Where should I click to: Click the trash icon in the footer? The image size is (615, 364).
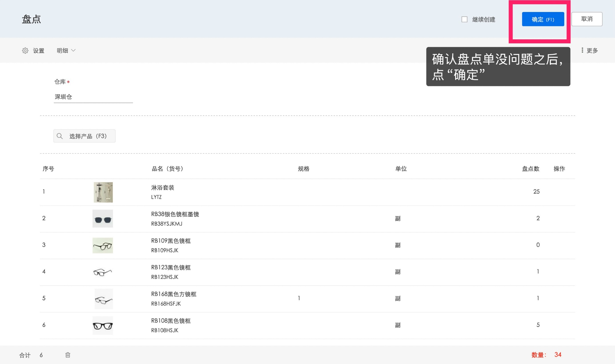click(68, 355)
